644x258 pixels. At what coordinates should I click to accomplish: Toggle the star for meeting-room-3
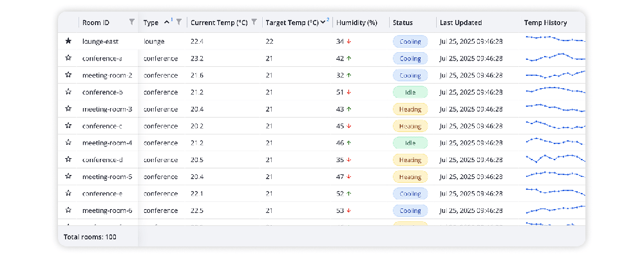point(68,109)
